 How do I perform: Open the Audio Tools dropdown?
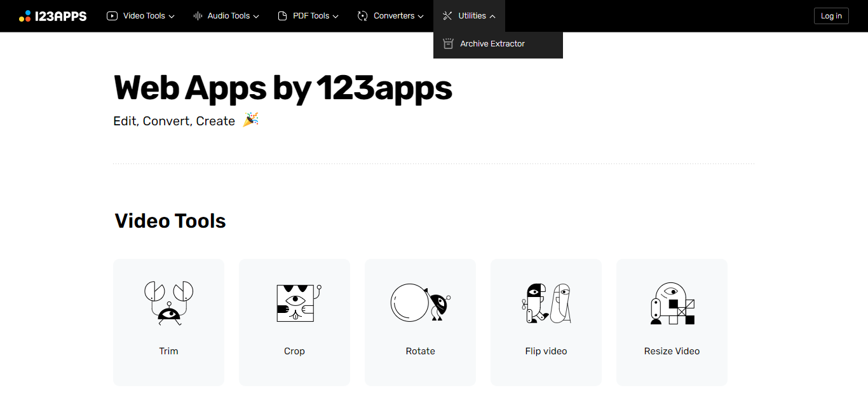[226, 15]
